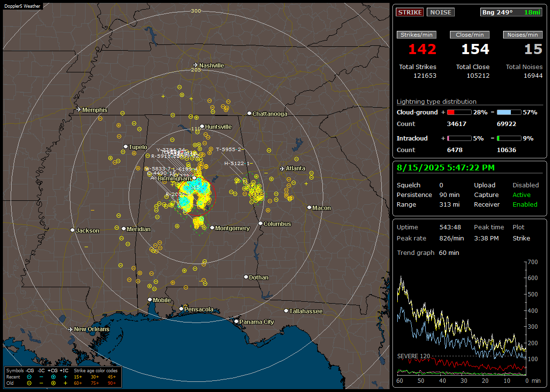The height and width of the screenshot is (392, 550).
Task: Click the Old -IC dash symbol in legend
Action: click(x=42, y=383)
